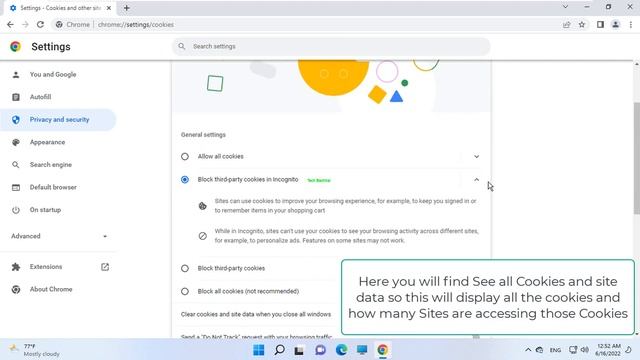Select Block all cookies (not recommended) radio
Screen dimensions: 640x360
point(185,291)
